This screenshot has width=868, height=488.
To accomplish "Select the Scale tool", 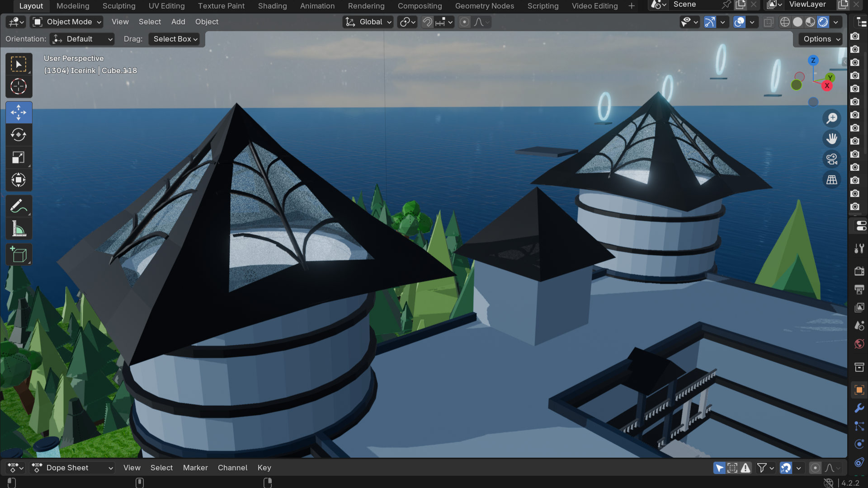I will pyautogui.click(x=19, y=158).
